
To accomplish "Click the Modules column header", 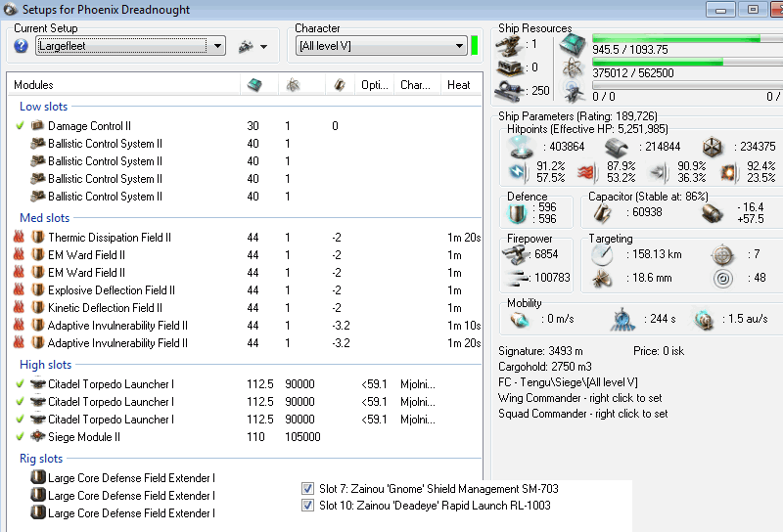I will (33, 85).
